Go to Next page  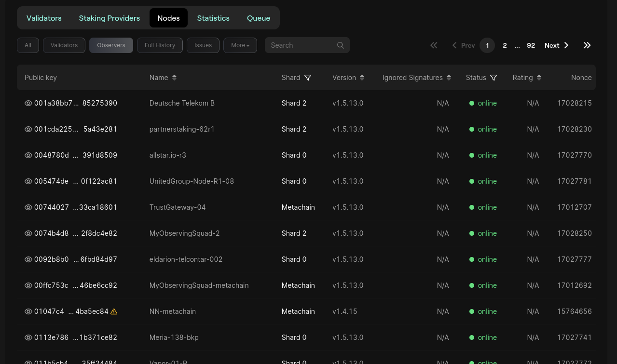coord(556,45)
